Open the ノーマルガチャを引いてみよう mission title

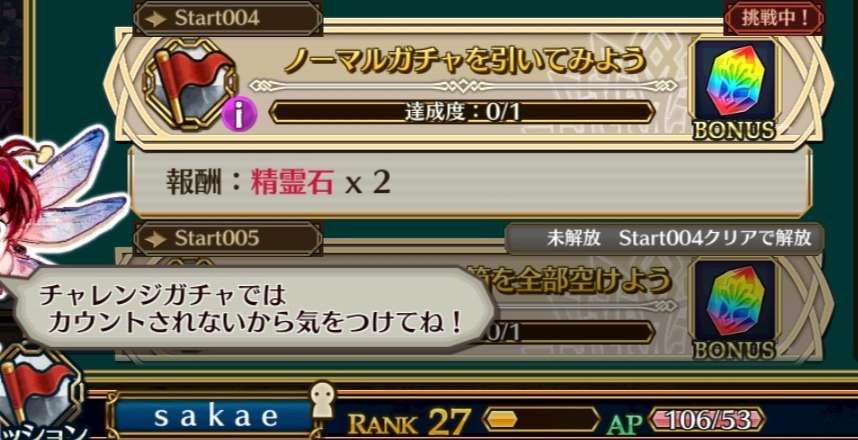tap(466, 62)
